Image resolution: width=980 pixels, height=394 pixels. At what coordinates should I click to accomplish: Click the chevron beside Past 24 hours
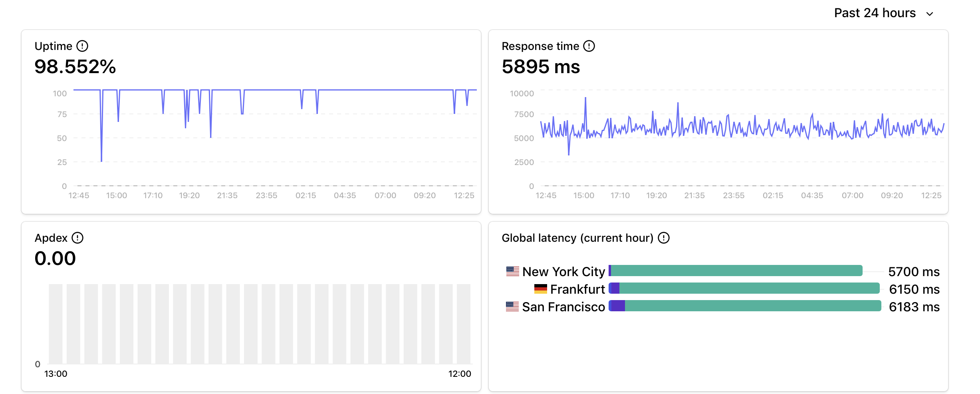(x=930, y=14)
